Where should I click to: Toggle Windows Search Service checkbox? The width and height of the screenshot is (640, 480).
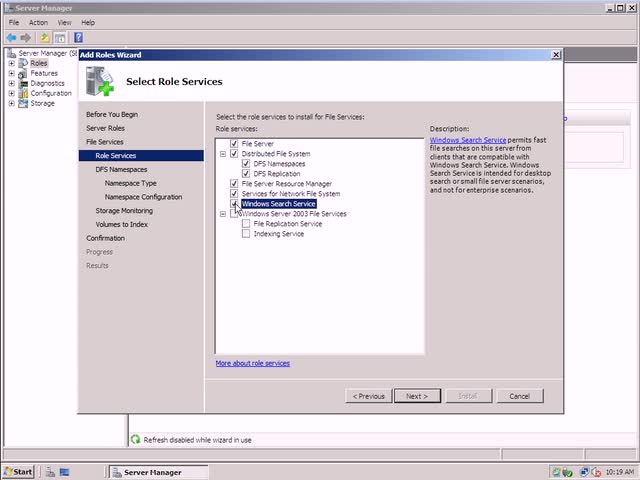pyautogui.click(x=234, y=204)
